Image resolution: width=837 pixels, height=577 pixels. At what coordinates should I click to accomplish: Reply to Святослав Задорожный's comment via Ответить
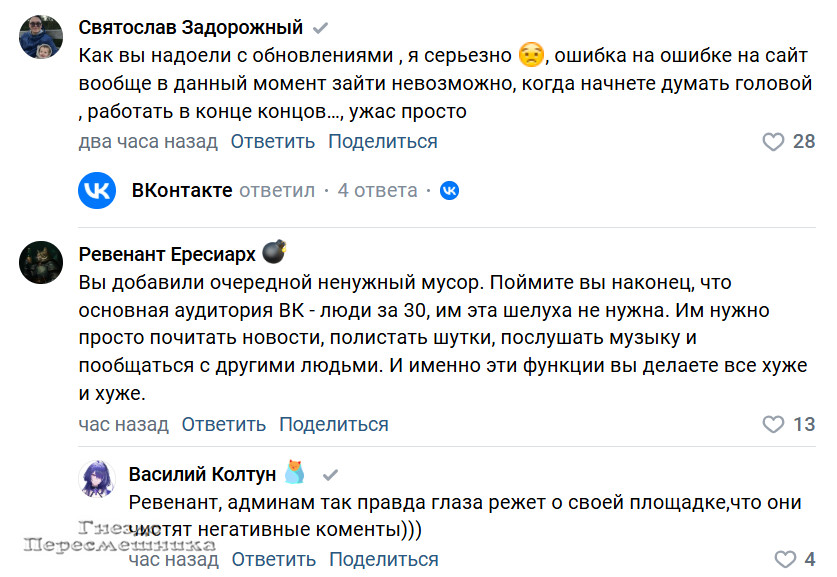(273, 142)
